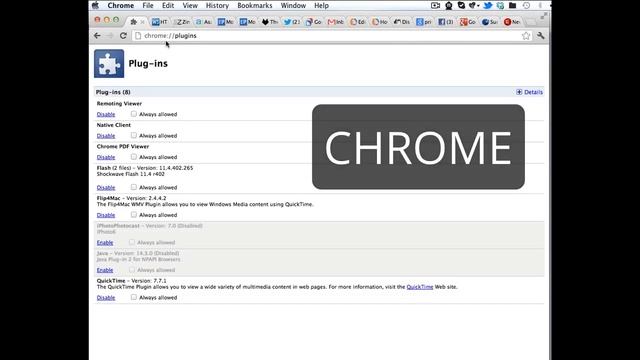Screen dimensions: 640x360
Task: Click the browser forward arrow
Action: pyautogui.click(x=110, y=36)
